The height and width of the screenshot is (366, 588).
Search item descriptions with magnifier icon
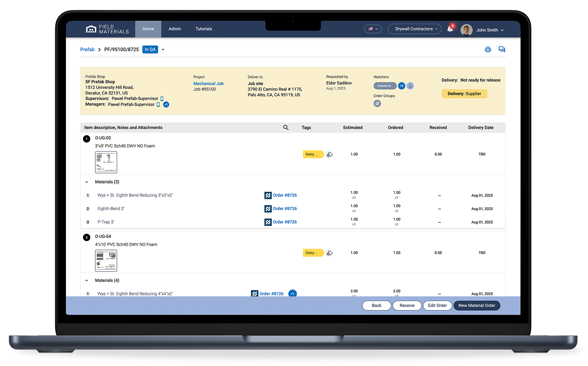click(x=286, y=128)
